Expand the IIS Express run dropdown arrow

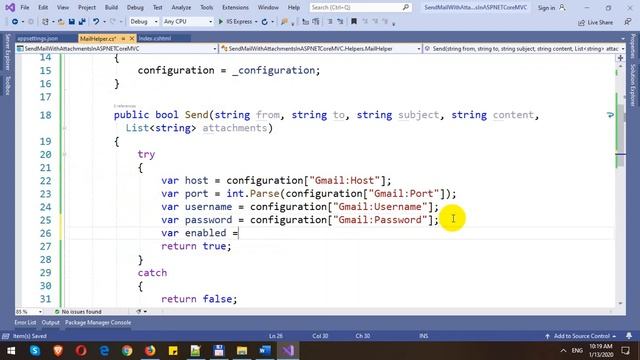[x=256, y=22]
